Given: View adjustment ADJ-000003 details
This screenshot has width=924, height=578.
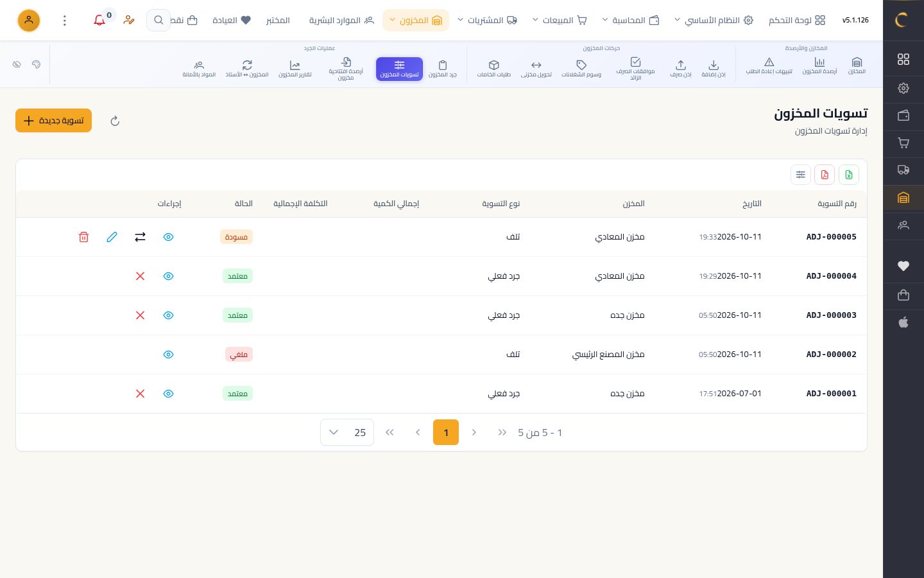Looking at the screenshot, I should [168, 315].
